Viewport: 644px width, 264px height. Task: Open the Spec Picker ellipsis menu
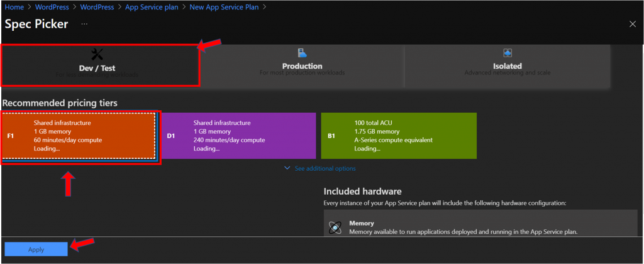tap(84, 24)
